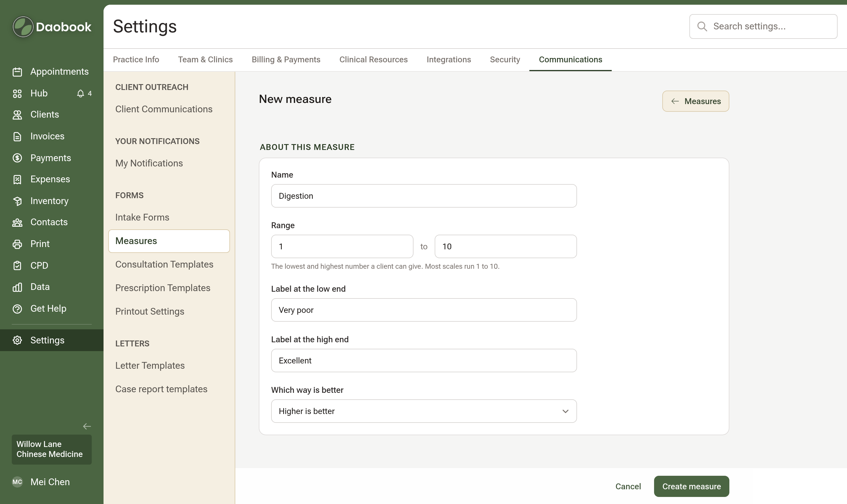The width and height of the screenshot is (847, 504).
Task: Open the Willow Lane clinic switcher
Action: click(52, 449)
